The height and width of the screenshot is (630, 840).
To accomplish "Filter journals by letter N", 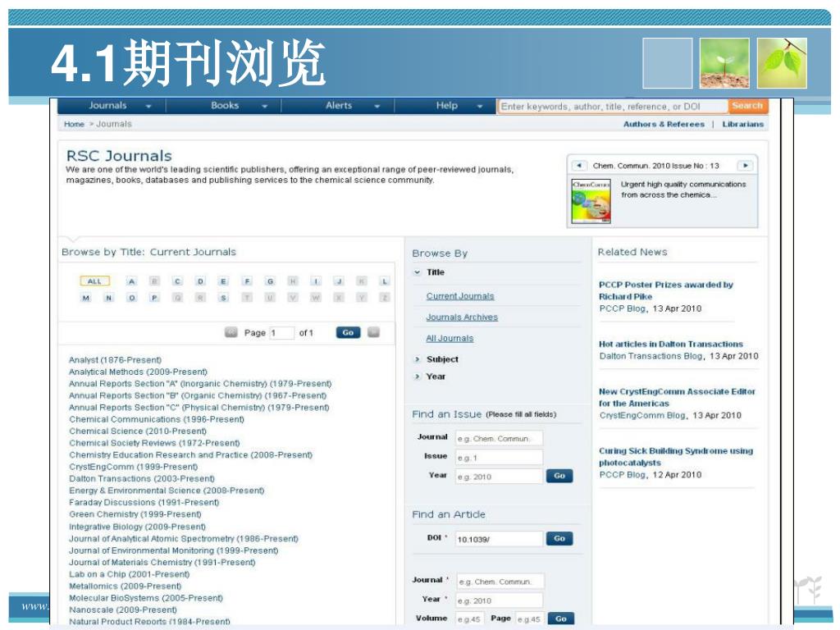I will pos(109,298).
